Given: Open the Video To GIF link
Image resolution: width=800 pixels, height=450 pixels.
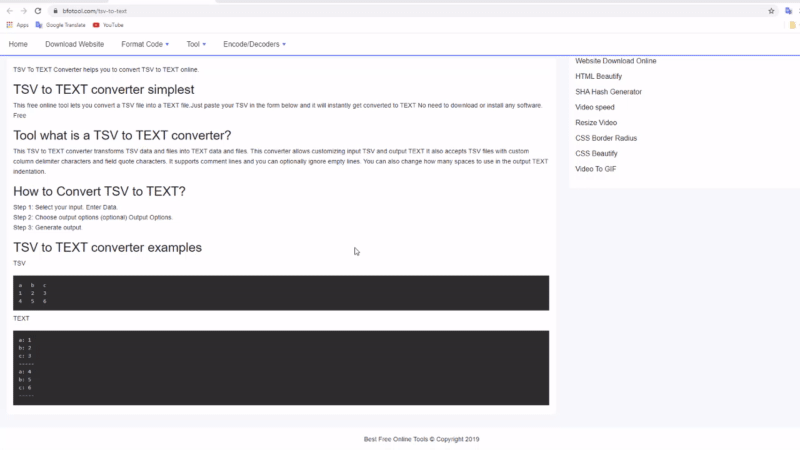Looking at the screenshot, I should point(596,169).
